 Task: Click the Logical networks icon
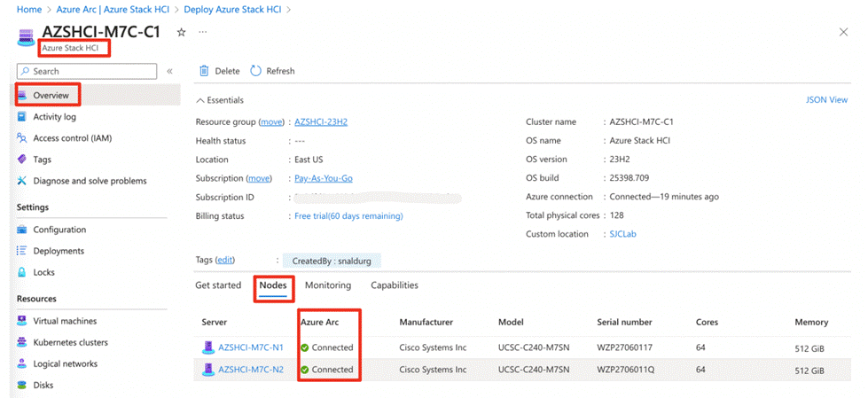click(x=22, y=363)
